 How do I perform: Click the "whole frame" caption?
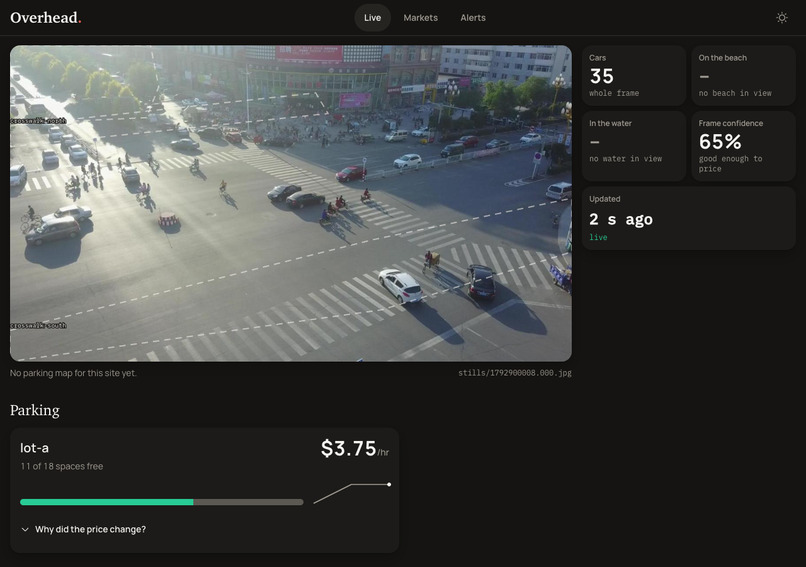coord(614,93)
